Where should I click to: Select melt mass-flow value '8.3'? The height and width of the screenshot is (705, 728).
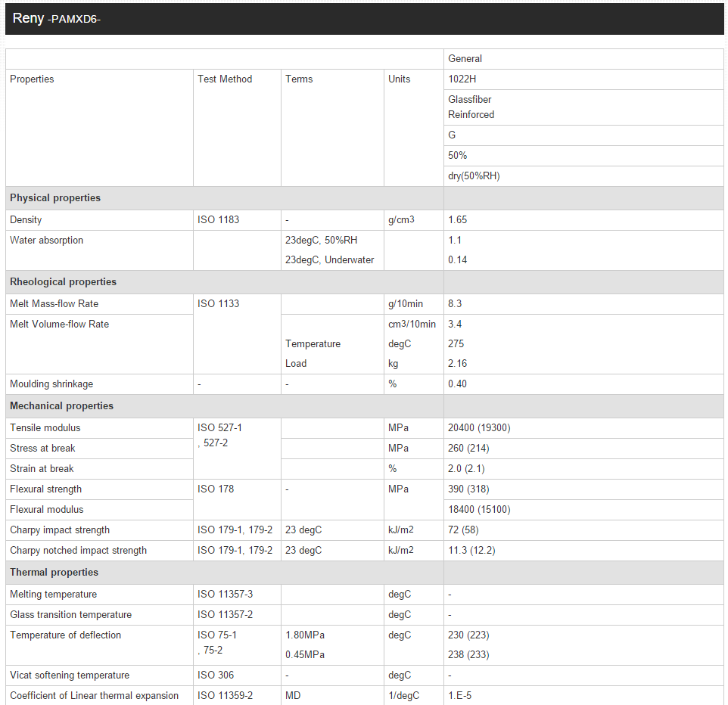[455, 304]
